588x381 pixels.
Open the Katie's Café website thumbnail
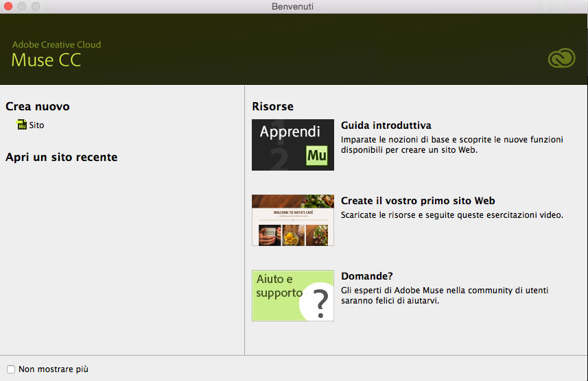(x=293, y=220)
